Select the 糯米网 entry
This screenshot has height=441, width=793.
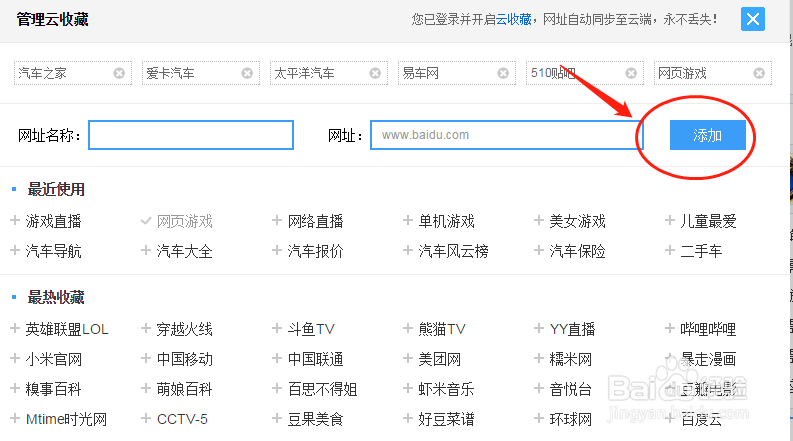tap(571, 359)
